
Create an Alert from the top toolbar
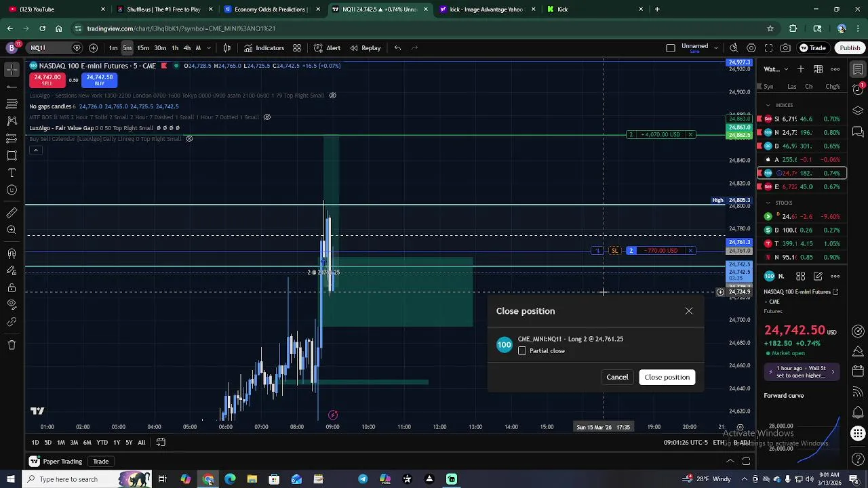click(327, 48)
